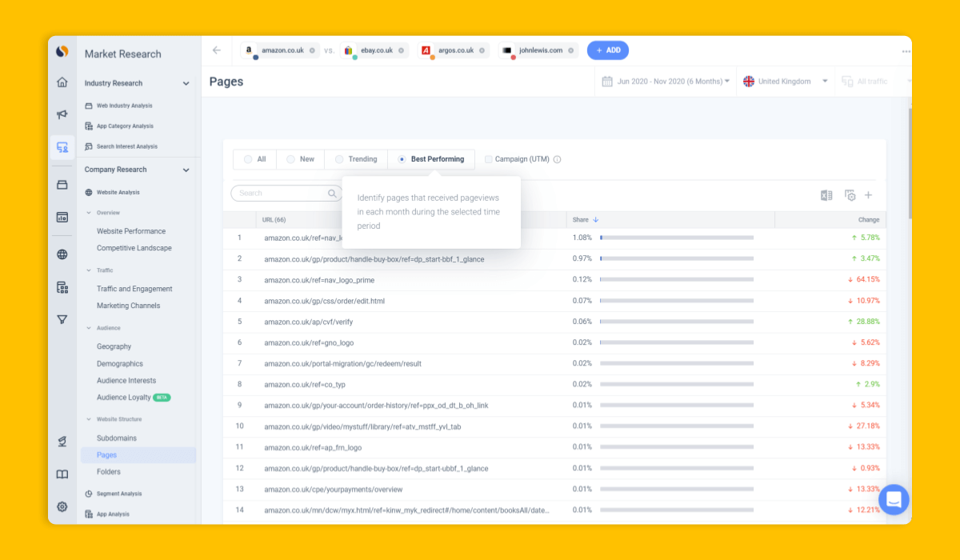
Task: Collapse the Company Research section
Action: click(186, 169)
